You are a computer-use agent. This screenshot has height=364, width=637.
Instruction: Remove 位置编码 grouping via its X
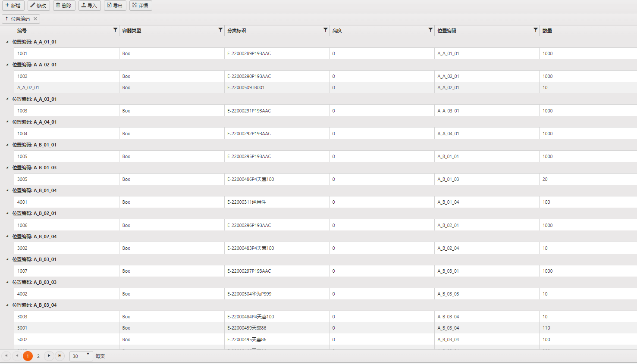pos(35,19)
